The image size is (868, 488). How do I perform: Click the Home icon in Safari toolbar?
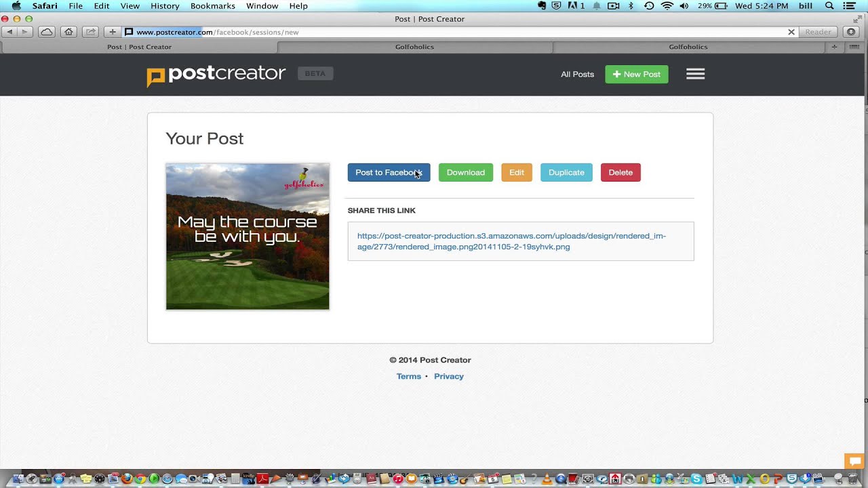68,32
